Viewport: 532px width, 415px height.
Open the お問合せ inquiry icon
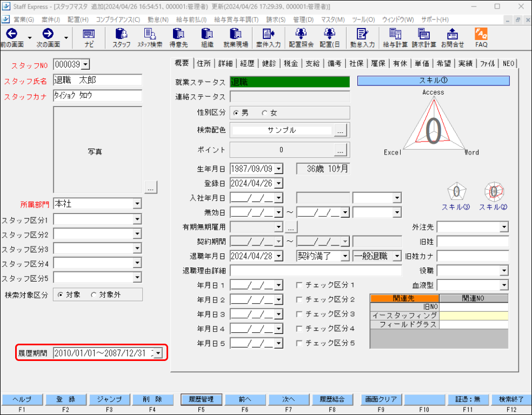tap(453, 34)
